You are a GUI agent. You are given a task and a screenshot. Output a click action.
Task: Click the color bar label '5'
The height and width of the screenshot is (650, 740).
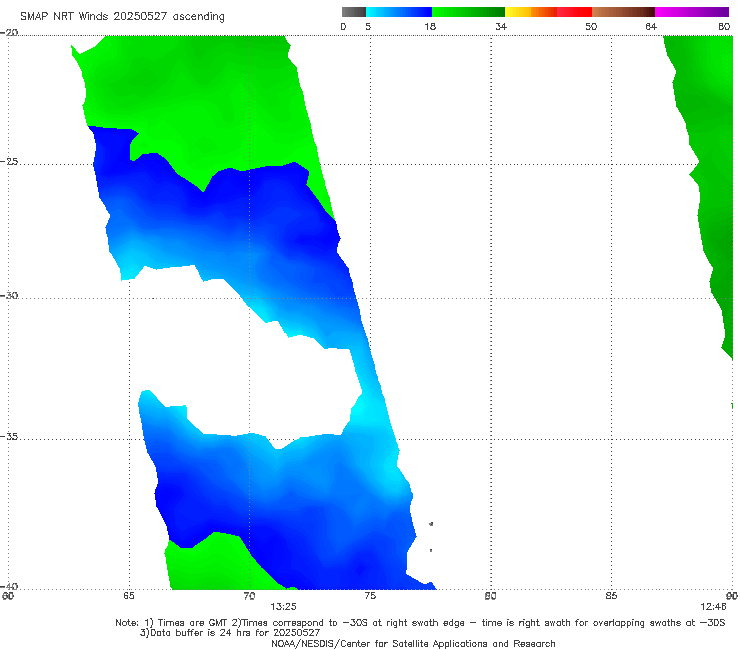coord(368,27)
